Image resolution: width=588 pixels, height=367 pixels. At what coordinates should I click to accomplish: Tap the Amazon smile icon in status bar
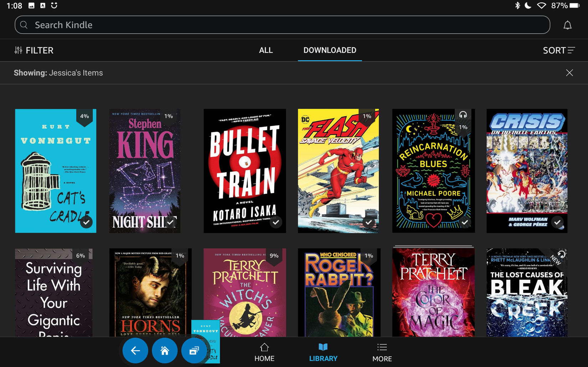54,6
